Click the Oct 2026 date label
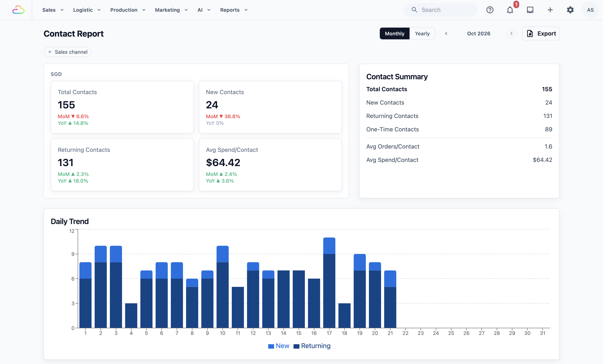 click(x=479, y=33)
